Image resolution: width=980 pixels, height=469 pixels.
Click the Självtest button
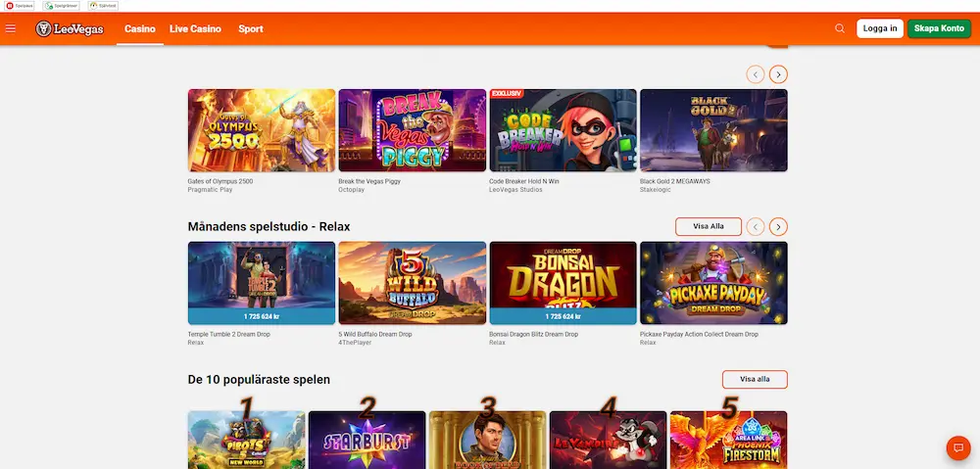[x=103, y=6]
